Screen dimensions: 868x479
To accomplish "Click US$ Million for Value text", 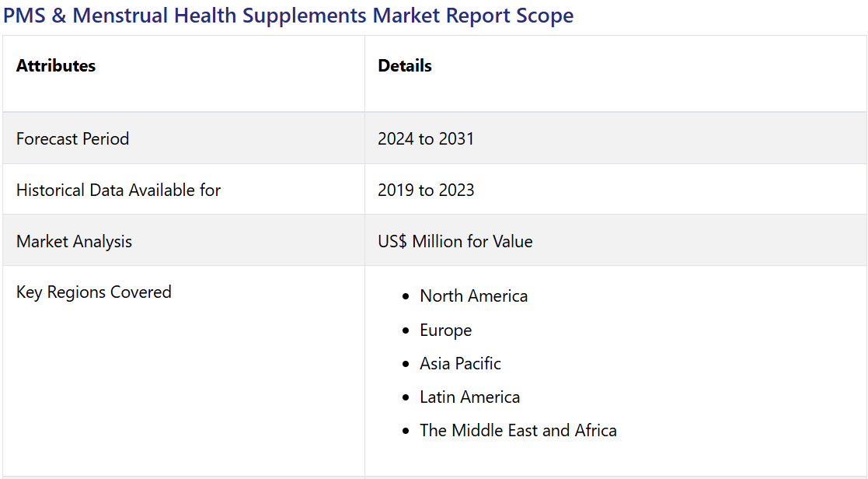I will pyautogui.click(x=455, y=242).
